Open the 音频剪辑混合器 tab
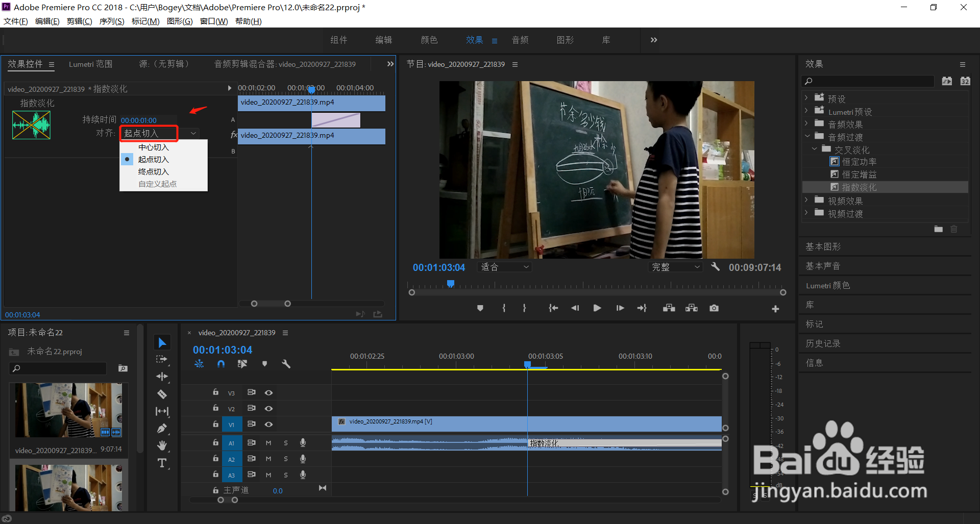980x524 pixels. 285,64
